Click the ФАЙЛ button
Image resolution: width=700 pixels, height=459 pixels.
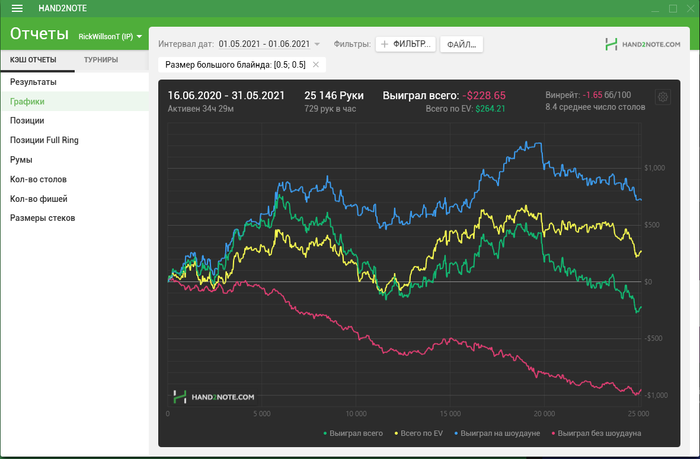pyautogui.click(x=461, y=44)
